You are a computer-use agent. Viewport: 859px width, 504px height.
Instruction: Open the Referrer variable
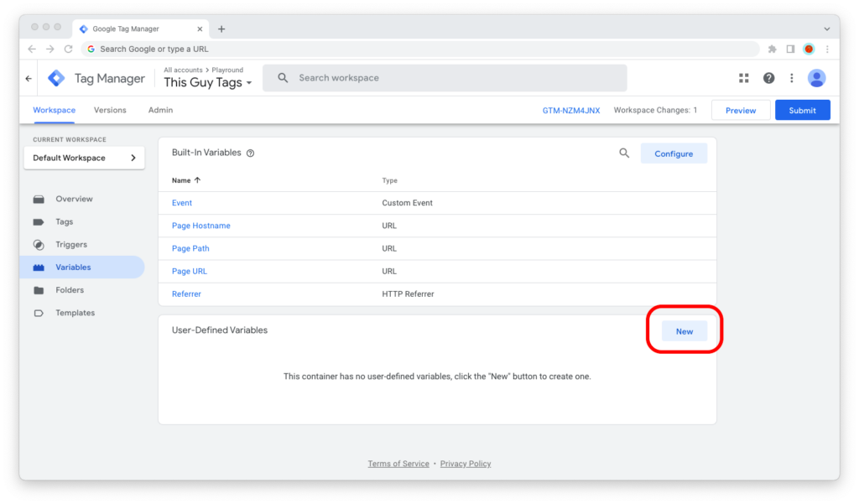186,294
